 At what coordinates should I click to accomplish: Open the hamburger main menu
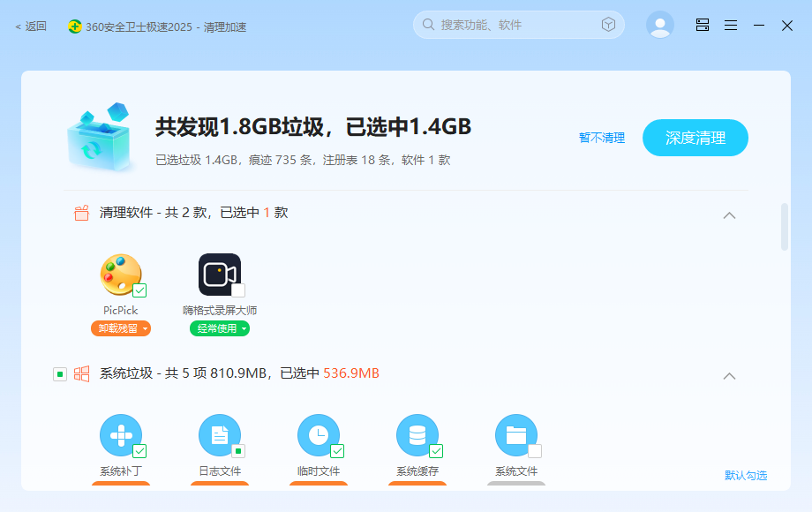point(731,25)
